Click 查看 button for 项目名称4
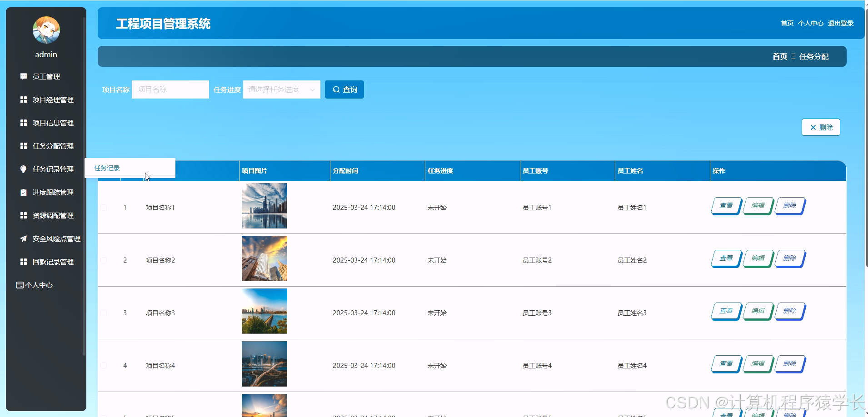This screenshot has width=868, height=417. coord(726,364)
